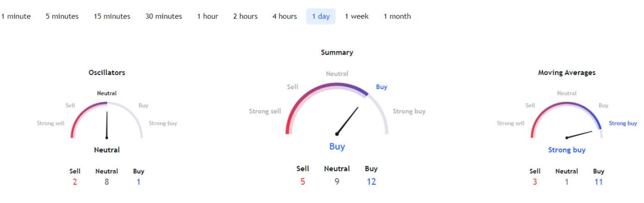
Task: Click the Summary Buy count of 12
Action: pos(371,181)
